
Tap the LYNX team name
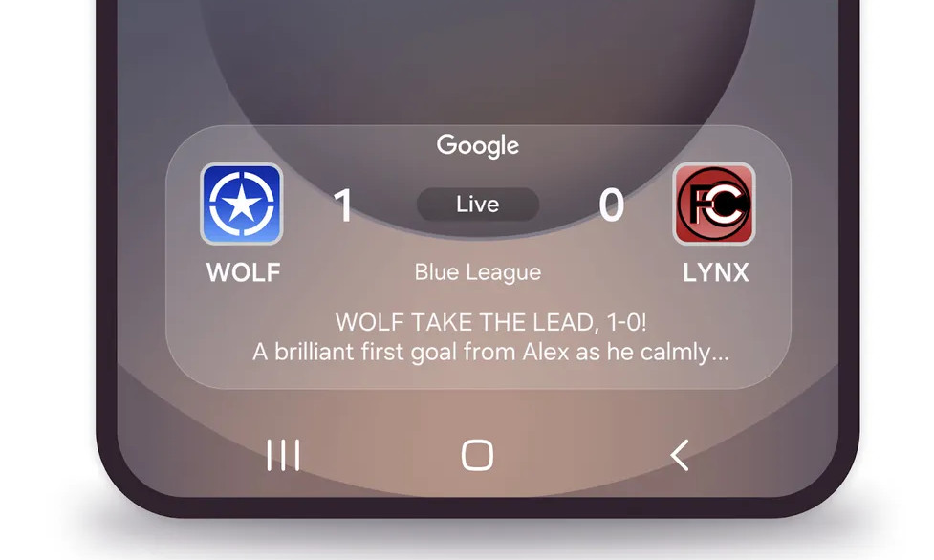click(715, 273)
